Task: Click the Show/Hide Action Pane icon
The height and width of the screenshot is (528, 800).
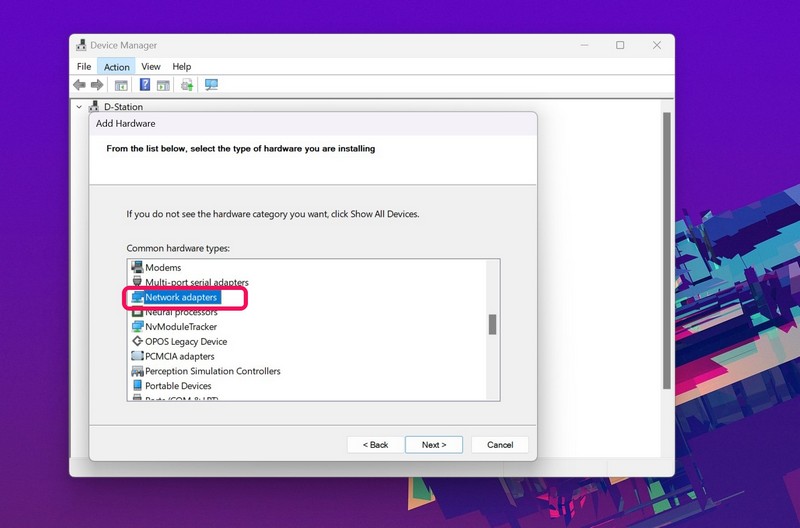Action: tap(163, 85)
